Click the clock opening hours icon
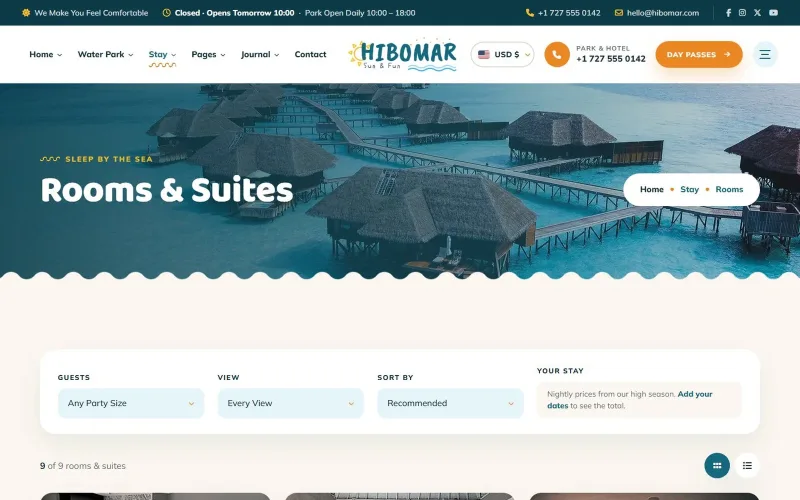The image size is (800, 500). coord(166,13)
